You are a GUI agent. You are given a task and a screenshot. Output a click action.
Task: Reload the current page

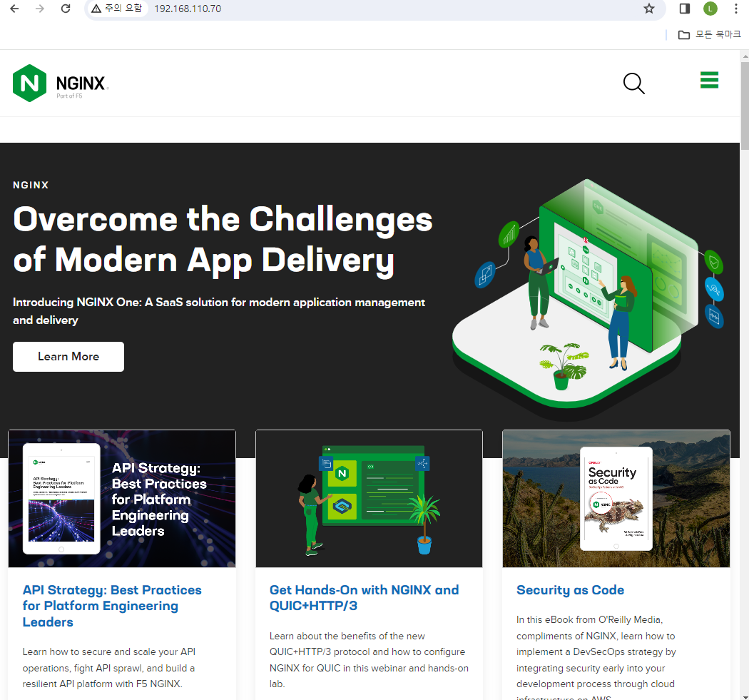coord(66,9)
